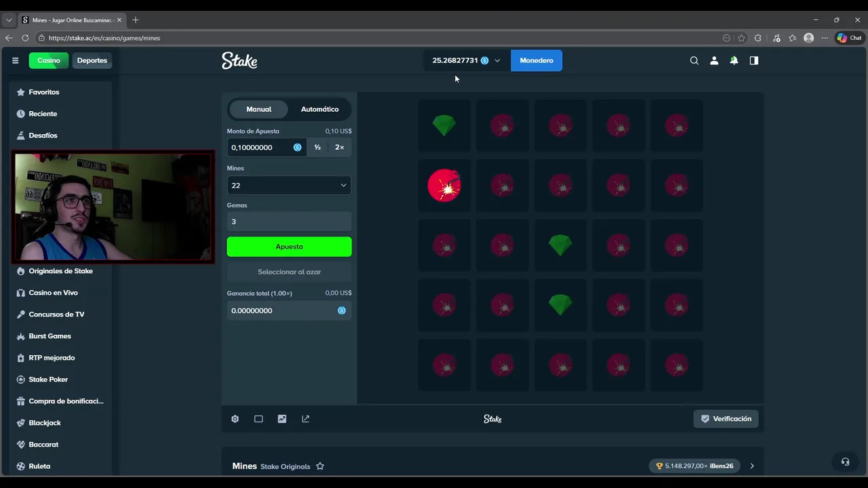Open game settings gear icon
Image resolution: width=868 pixels, height=488 pixels.
(x=235, y=419)
